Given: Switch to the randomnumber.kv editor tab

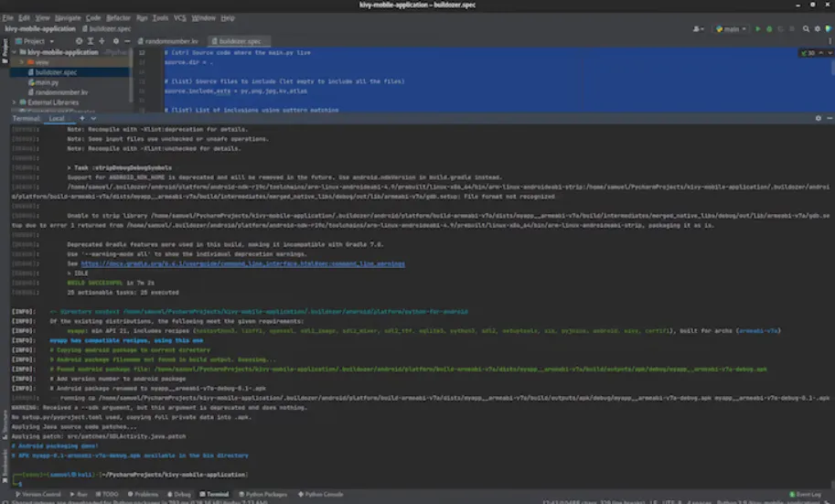Looking at the screenshot, I should [169, 41].
